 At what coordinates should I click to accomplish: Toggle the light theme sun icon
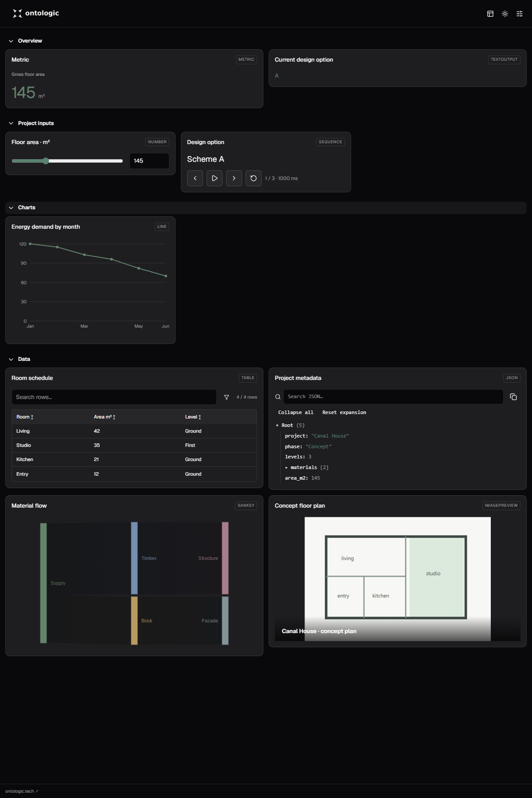click(505, 14)
